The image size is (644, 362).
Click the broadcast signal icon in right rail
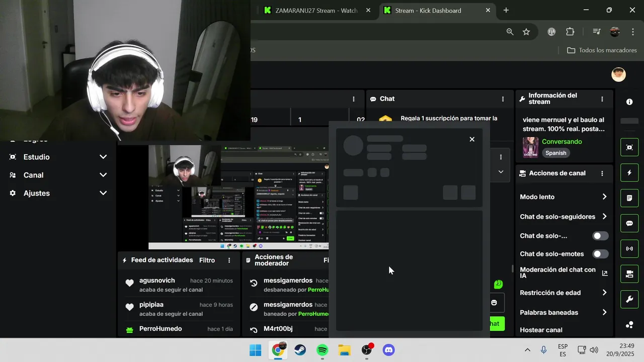(629, 248)
